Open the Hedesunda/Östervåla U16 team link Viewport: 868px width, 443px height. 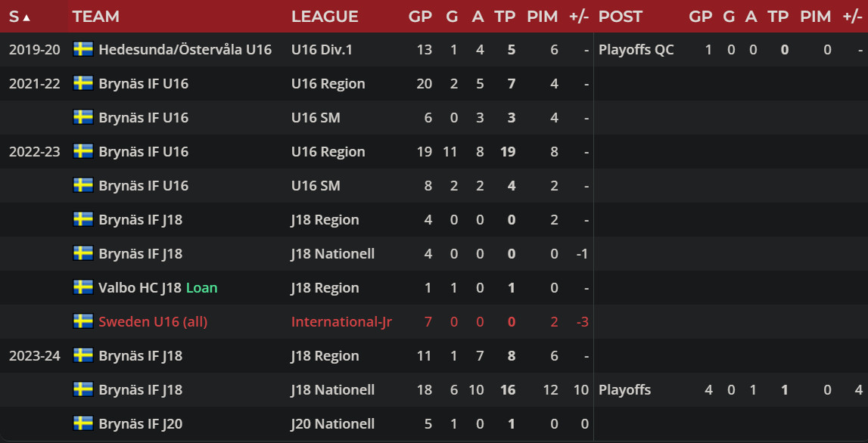185,50
